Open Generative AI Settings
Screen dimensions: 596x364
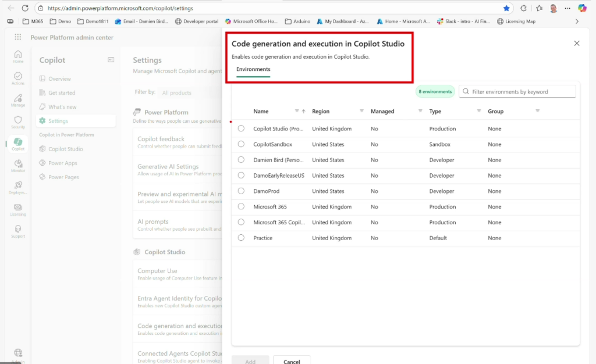178,170
